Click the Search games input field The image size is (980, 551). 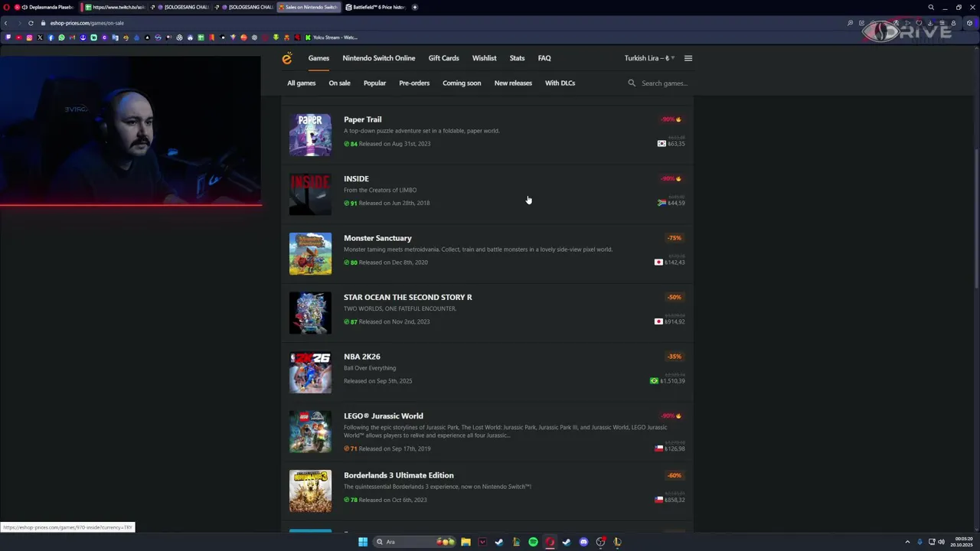[x=665, y=83]
